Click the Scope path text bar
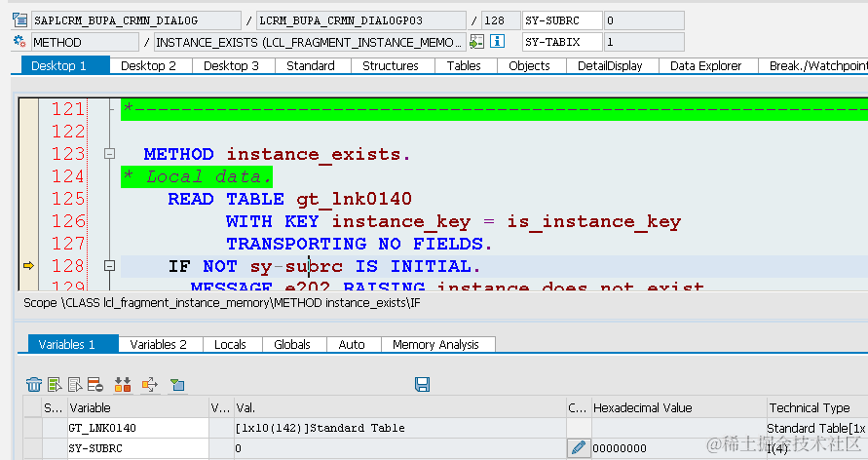 coord(221,303)
